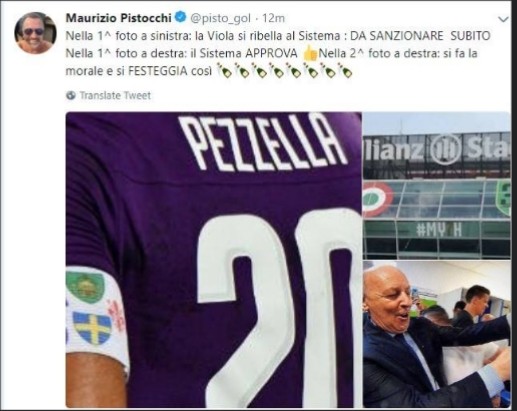This screenshot has width=517, height=411.
Task: Open the celebration photo at bottom right
Action: pyautogui.click(x=437, y=334)
